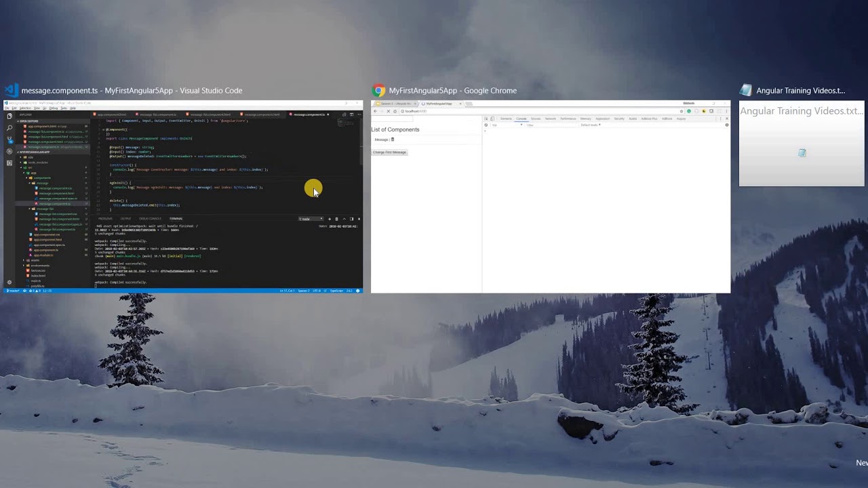
Task: Open the Default levels dropdown in the DevTools console
Action: coord(591,125)
